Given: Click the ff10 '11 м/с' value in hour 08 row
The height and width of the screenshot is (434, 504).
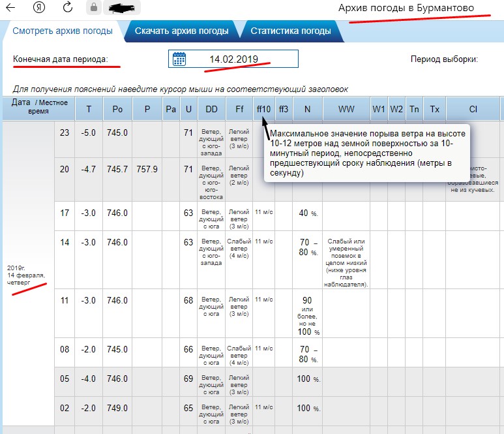Looking at the screenshot, I should click(x=264, y=349).
